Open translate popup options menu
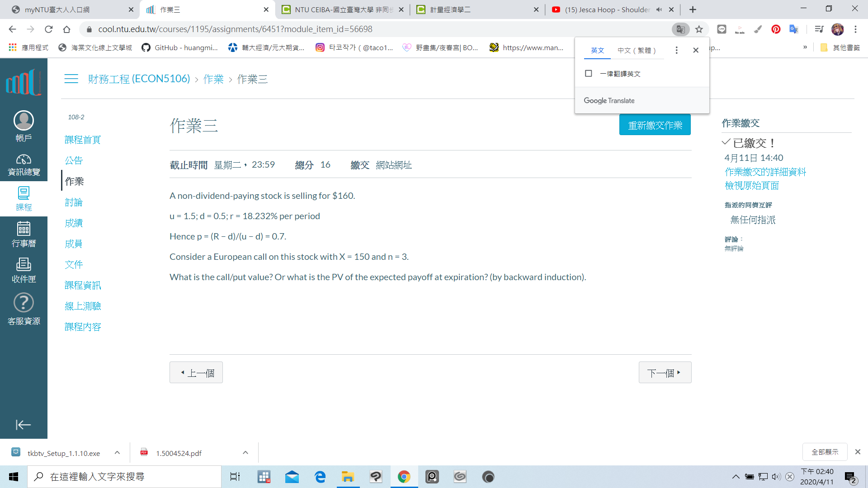The height and width of the screenshot is (488, 868). [x=676, y=50]
